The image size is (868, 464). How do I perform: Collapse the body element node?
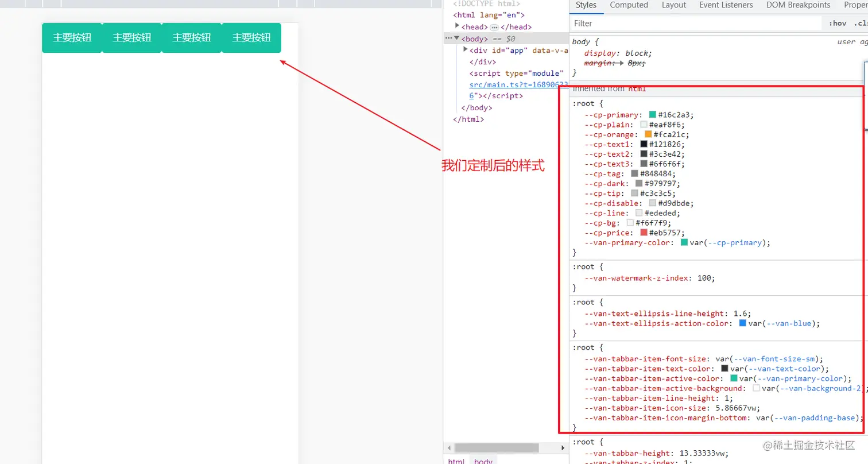point(457,38)
